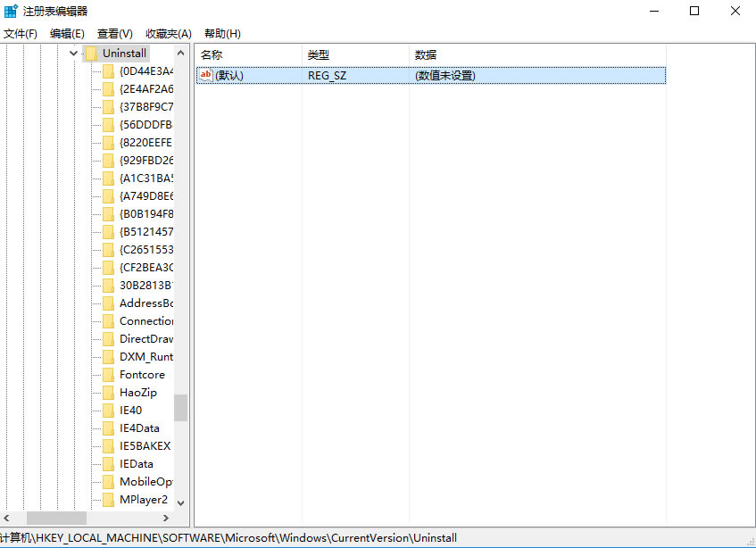Image resolution: width=756 pixels, height=548 pixels.
Task: Open the 帮助(H) menu
Action: pos(222,34)
